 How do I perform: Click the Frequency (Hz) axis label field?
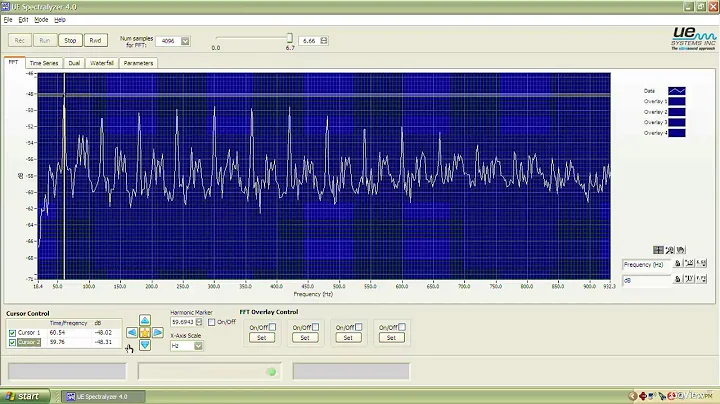point(647,264)
